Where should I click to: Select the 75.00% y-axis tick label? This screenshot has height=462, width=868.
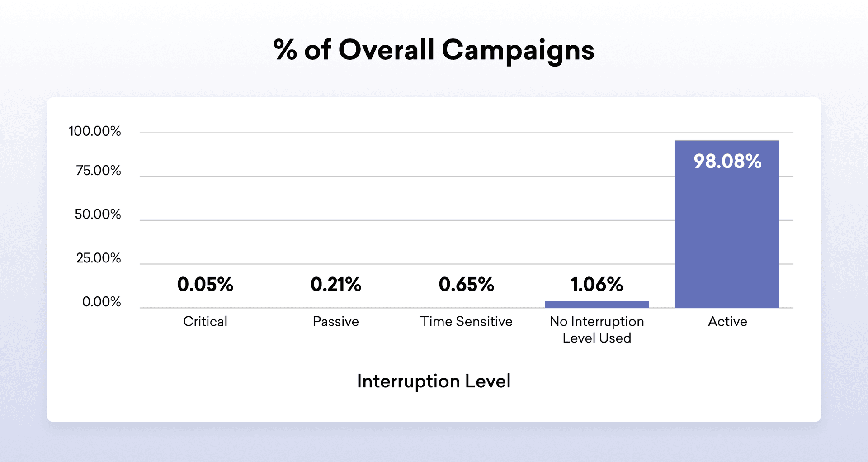tap(99, 171)
